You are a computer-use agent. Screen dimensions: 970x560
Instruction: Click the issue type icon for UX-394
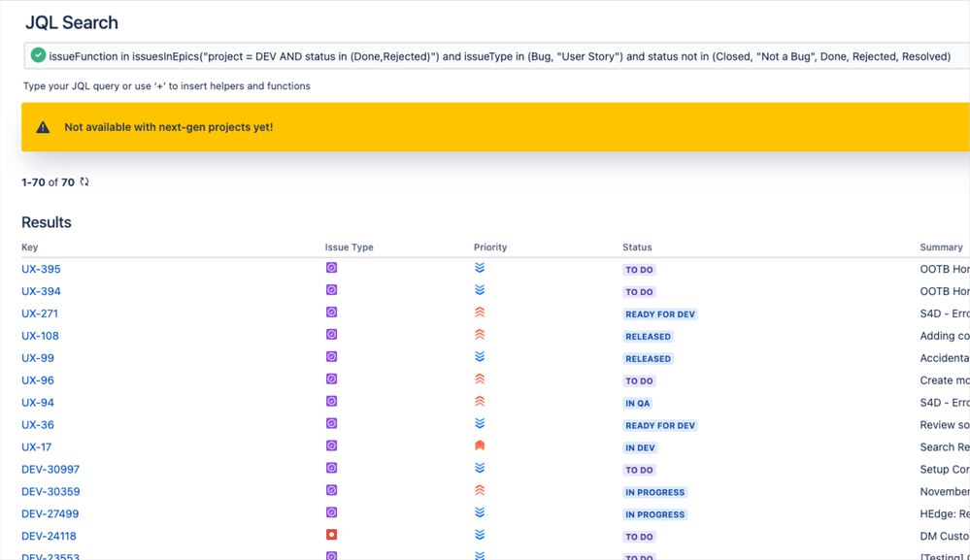331,290
